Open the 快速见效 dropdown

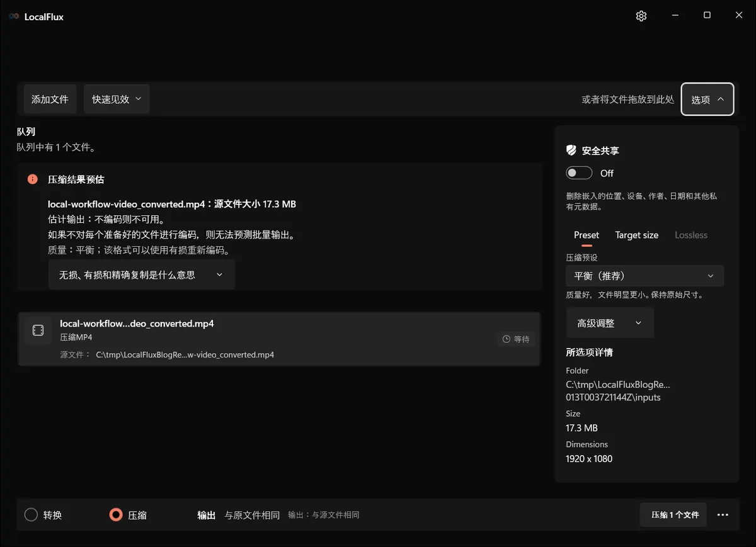coord(117,99)
